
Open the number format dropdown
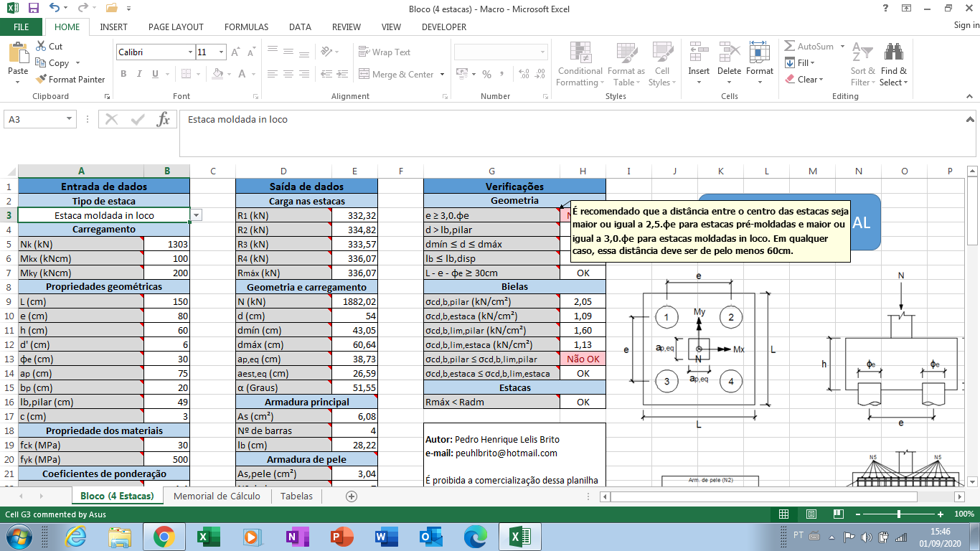click(x=542, y=52)
